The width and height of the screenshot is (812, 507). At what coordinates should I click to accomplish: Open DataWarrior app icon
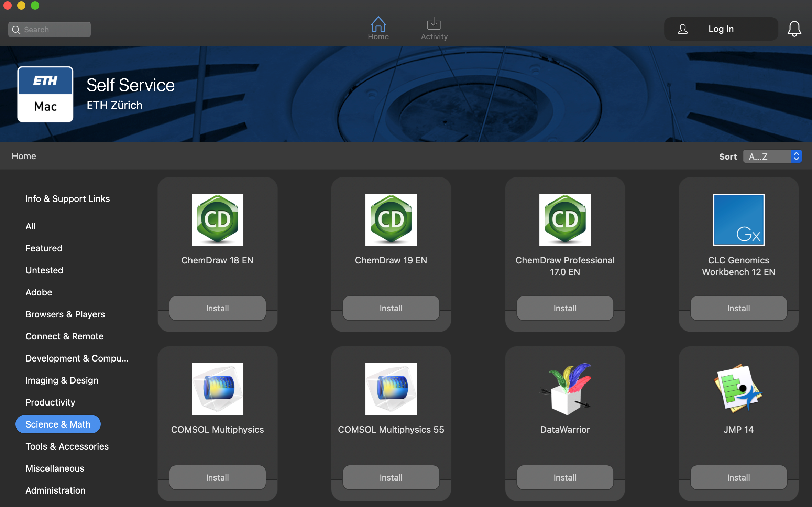point(565,389)
